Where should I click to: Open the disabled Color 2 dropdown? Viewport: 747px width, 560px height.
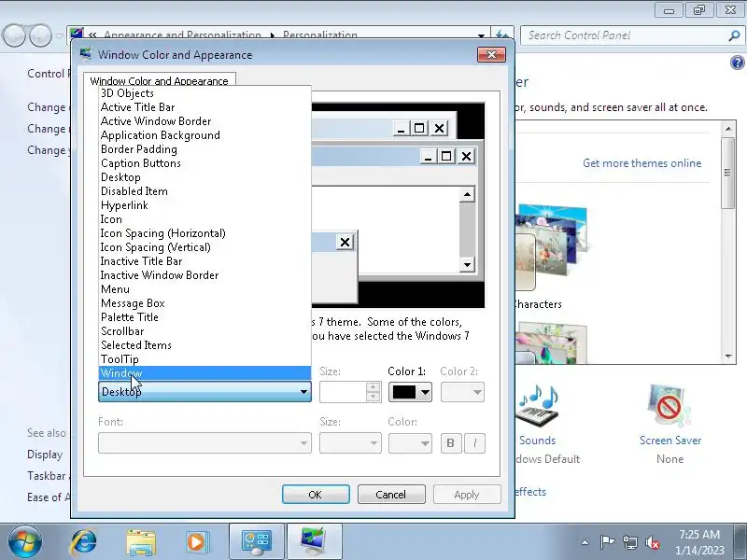click(x=462, y=392)
